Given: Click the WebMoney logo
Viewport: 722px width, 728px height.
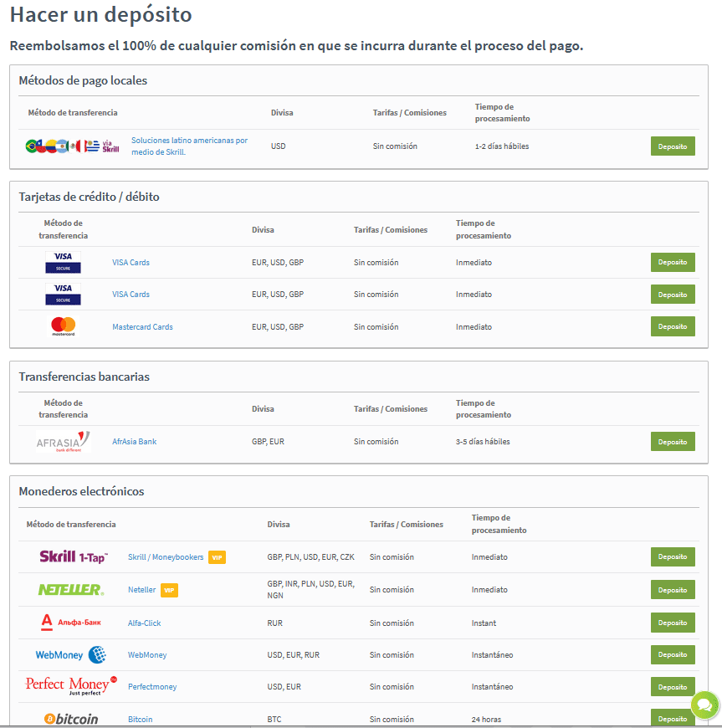Looking at the screenshot, I should tap(71, 654).
